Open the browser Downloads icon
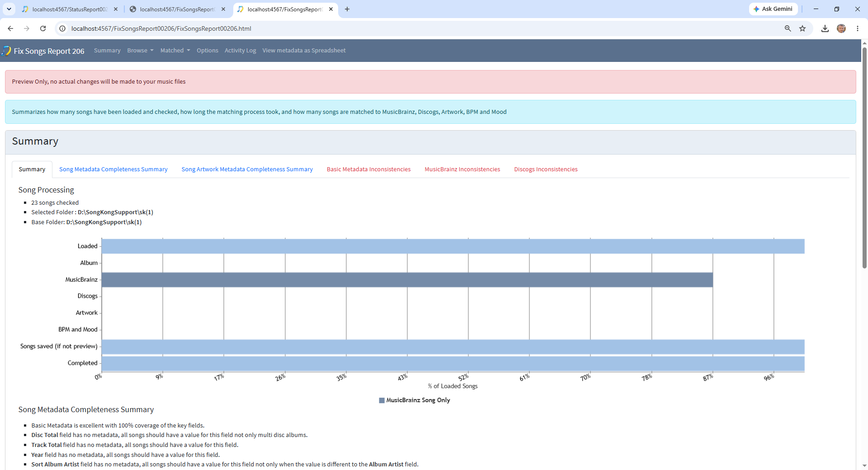868x470 pixels. 825,28
